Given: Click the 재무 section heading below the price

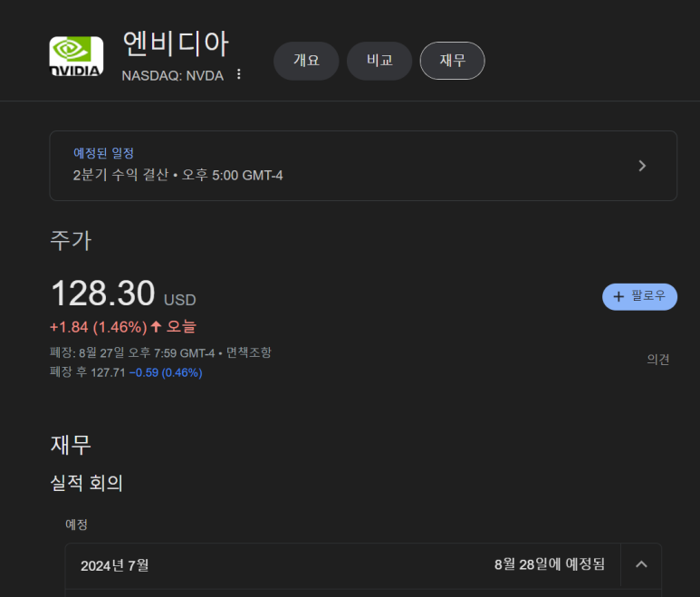Looking at the screenshot, I should [x=71, y=445].
